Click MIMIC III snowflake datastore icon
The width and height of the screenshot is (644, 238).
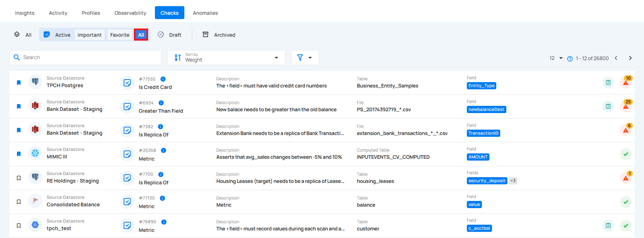35,153
